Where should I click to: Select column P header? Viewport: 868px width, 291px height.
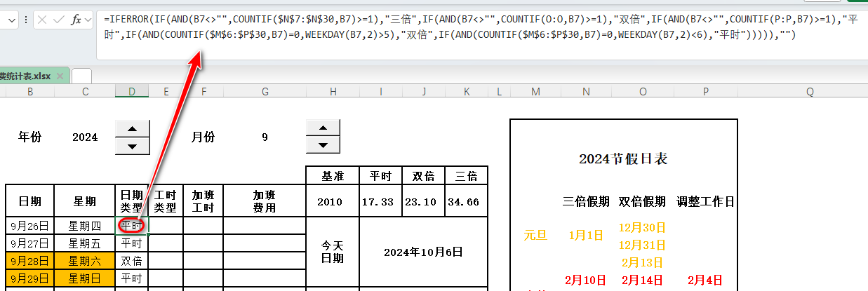tap(706, 92)
